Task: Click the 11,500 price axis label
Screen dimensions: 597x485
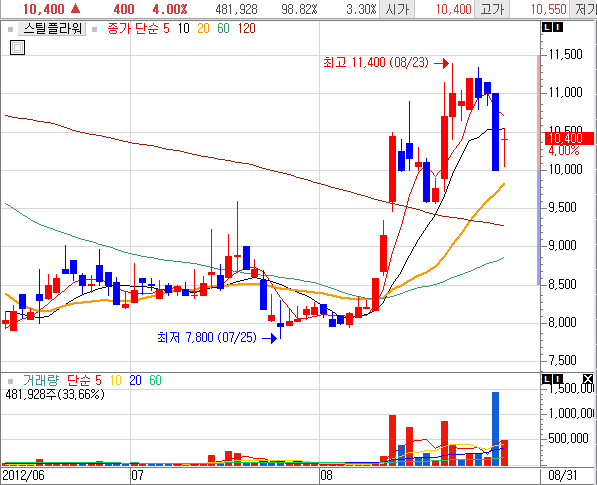Action: click(566, 54)
